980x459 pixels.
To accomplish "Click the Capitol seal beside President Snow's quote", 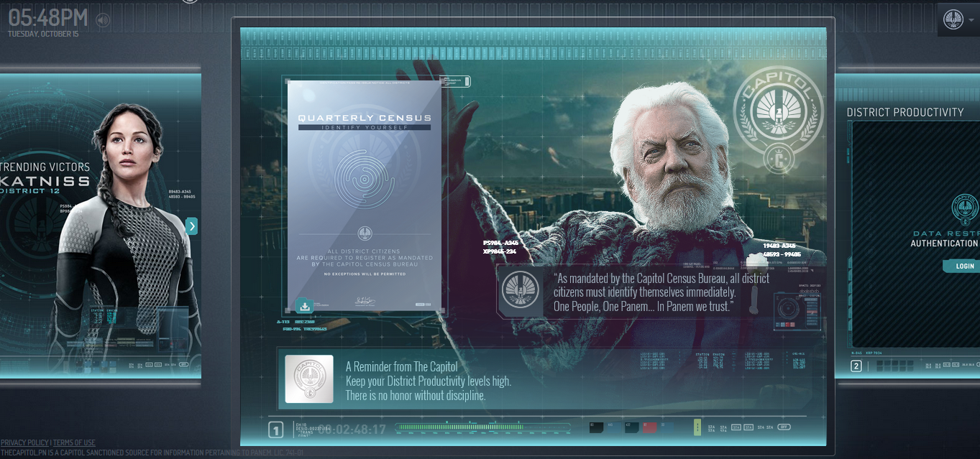I will pyautogui.click(x=520, y=290).
